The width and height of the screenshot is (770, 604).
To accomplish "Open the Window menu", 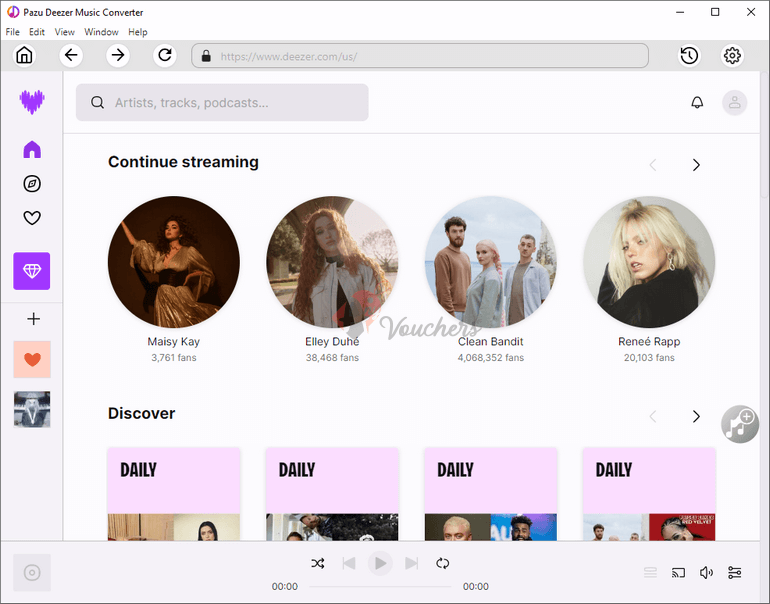I will tap(101, 32).
